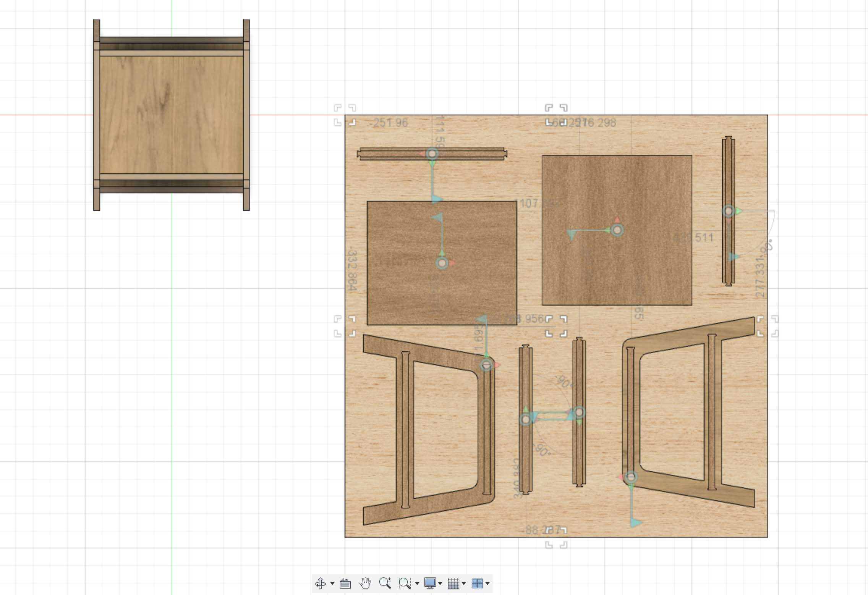
Task: Activate the Pan hand tool
Action: (x=365, y=583)
